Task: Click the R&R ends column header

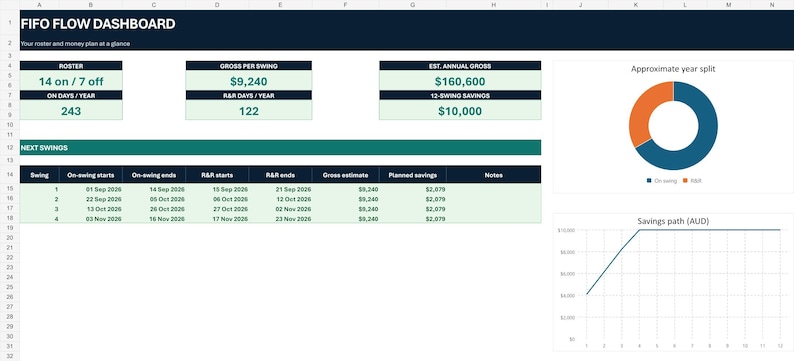Action: [281, 175]
